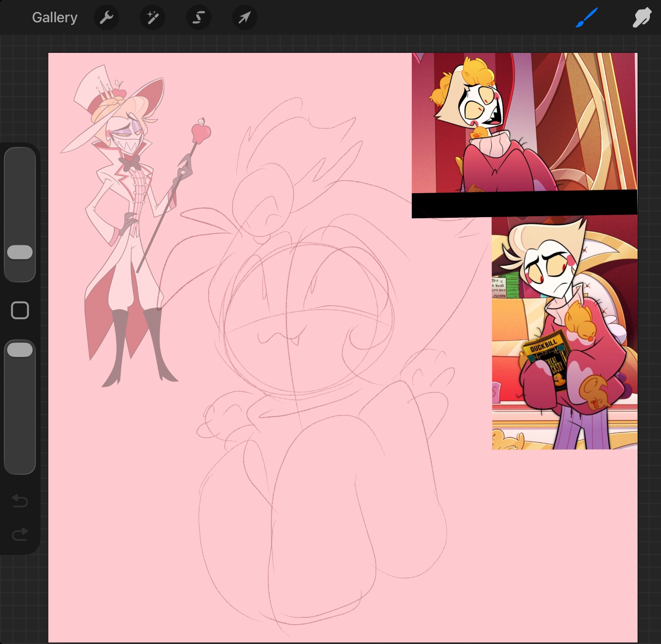Click the top of the brush size track
The height and width of the screenshot is (644, 661).
pyautogui.click(x=20, y=155)
